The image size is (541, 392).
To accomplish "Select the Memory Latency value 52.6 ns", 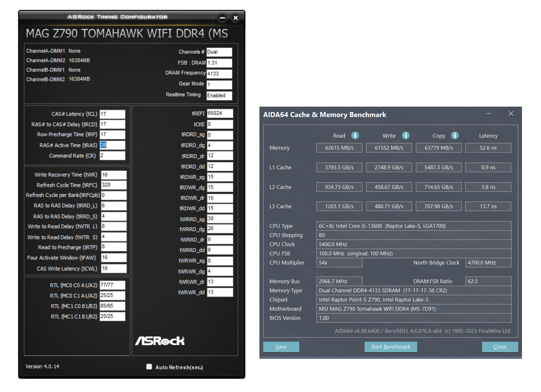I will [x=488, y=148].
